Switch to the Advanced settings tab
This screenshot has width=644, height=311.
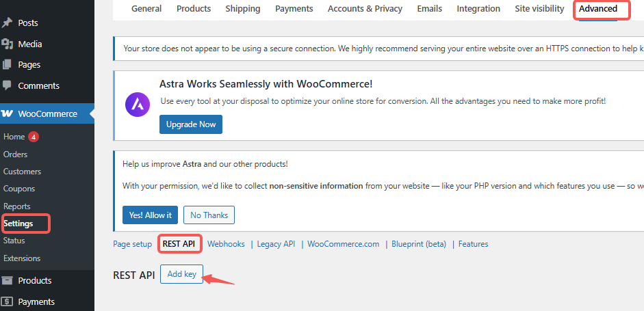pyautogui.click(x=598, y=9)
